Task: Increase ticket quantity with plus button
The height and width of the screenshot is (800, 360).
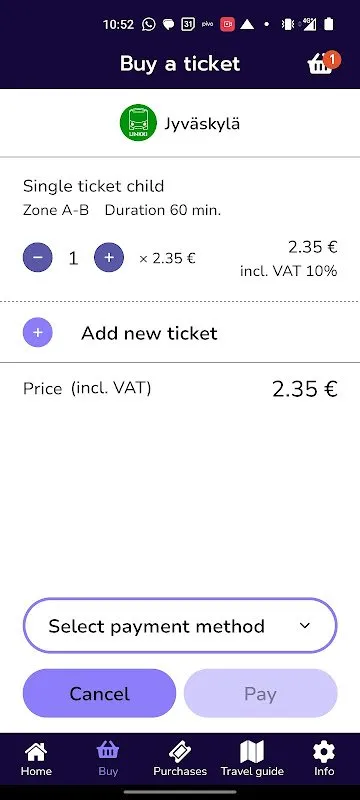Action: pyautogui.click(x=109, y=257)
